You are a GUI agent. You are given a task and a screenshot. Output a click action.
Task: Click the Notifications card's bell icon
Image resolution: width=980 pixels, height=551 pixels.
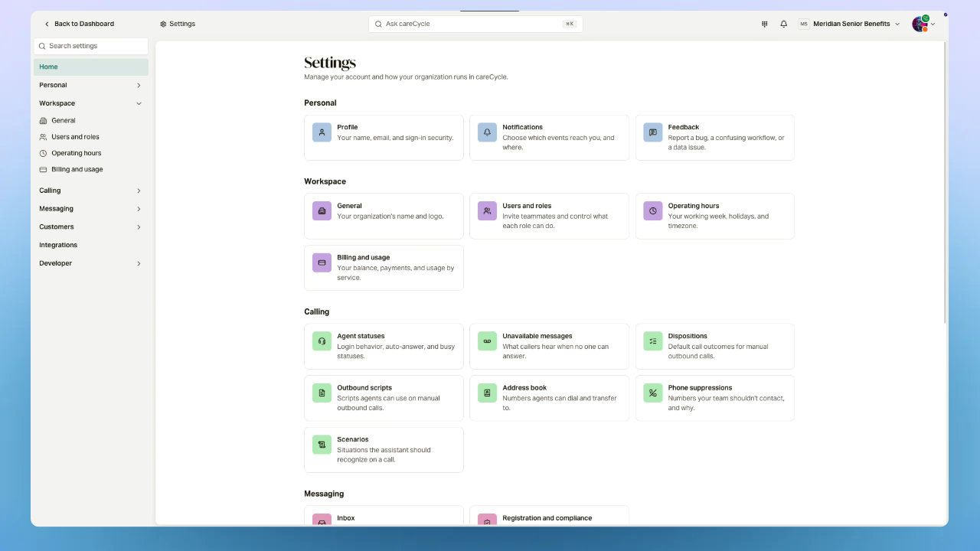487,132
